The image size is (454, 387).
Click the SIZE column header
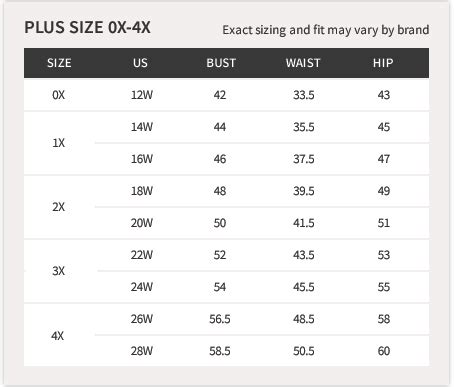[59, 63]
